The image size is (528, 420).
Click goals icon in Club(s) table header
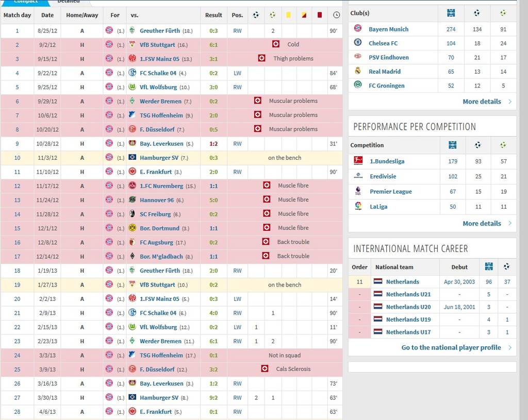(x=477, y=13)
